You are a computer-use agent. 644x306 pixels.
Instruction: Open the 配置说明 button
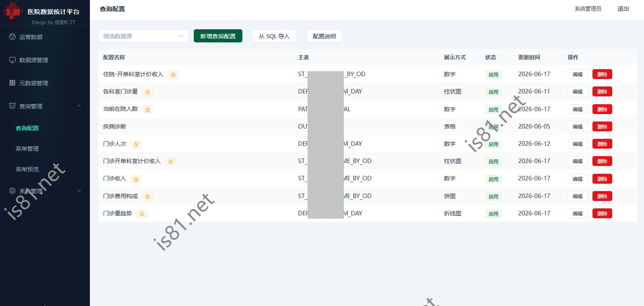click(x=324, y=36)
